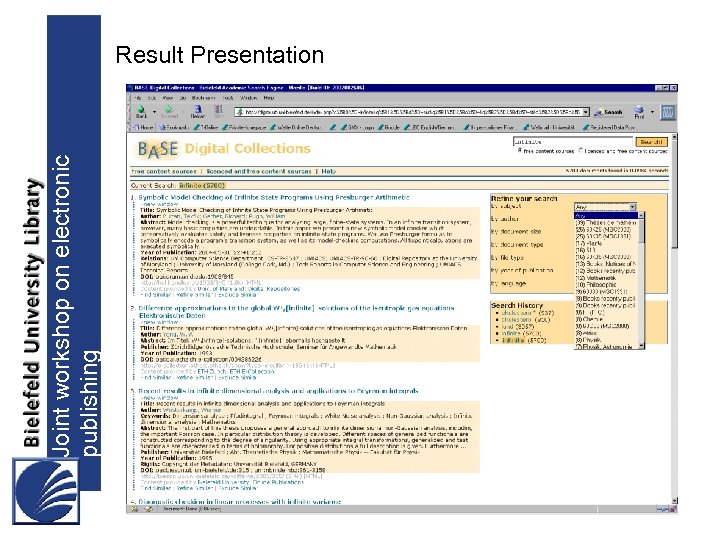The image size is (720, 540).
Task: Follow the page Help navigation link
Action: [329, 171]
